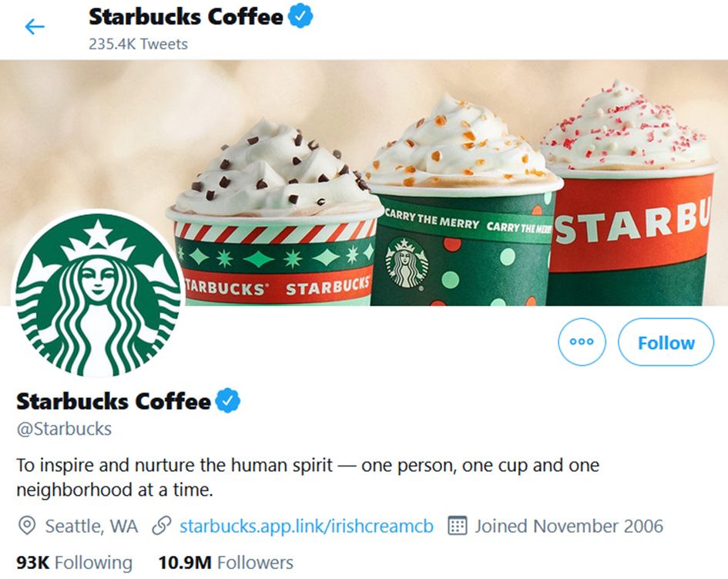Click the calendar icon beside Joined date
728x579 pixels.
458,527
